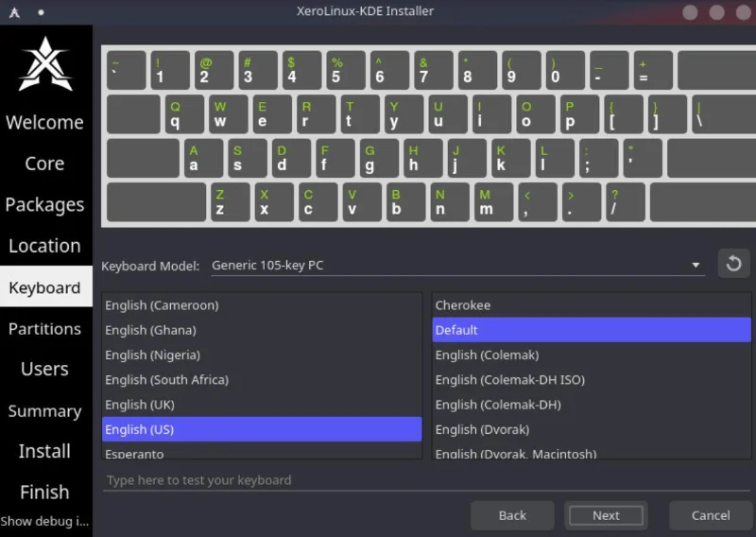
Task: Click the XeroLinux logo in sidebar
Action: (x=45, y=64)
